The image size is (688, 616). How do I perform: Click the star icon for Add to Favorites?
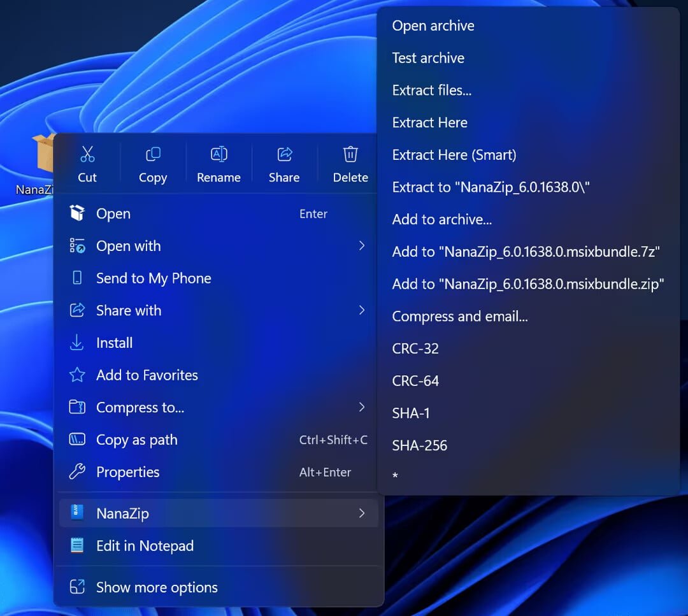click(77, 375)
